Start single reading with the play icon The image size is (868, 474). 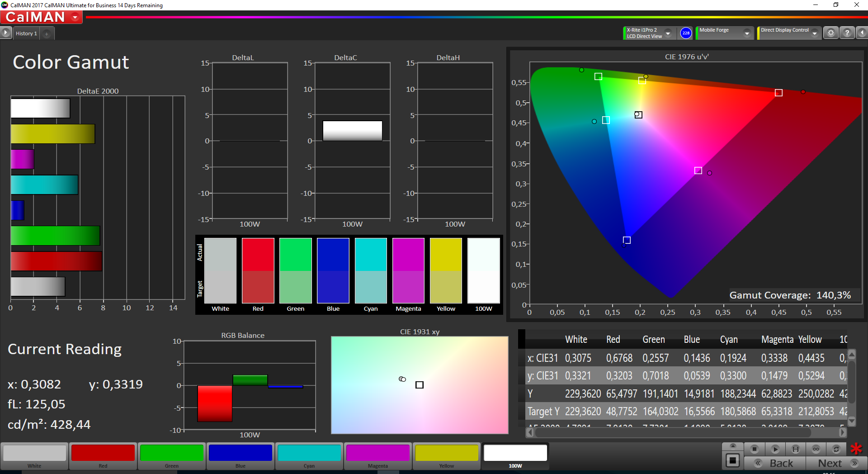tap(775, 449)
